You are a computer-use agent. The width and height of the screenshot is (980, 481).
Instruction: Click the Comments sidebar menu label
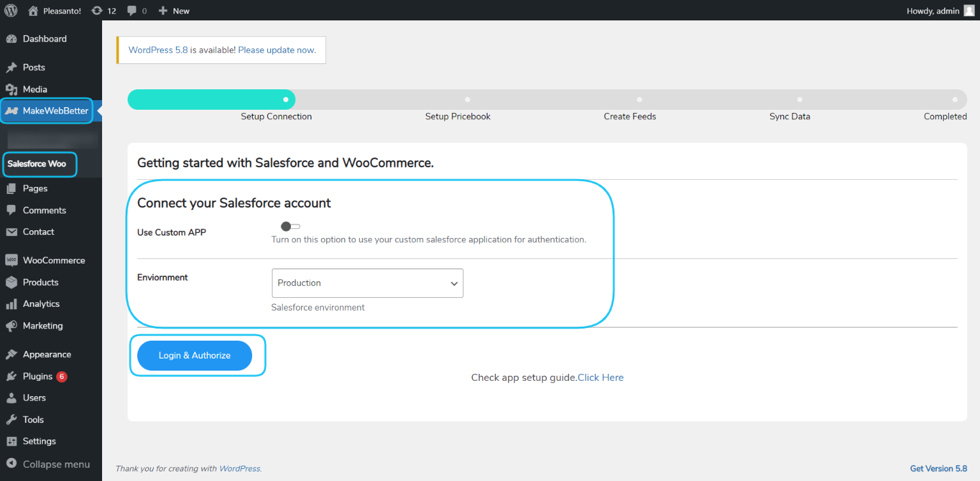point(45,210)
